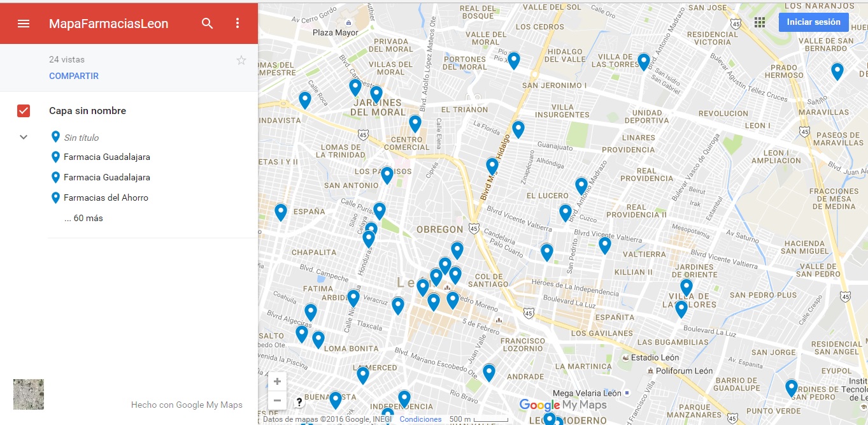868x425 pixels.
Task: Select the pin on Calle Purísima
Action: pos(380,211)
